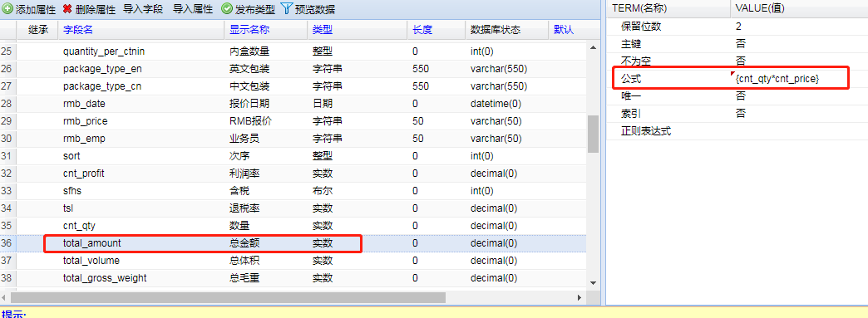Screen dimensions: 868x318
Task: Click the TERM(名称) header in property panel
Action: [639, 8]
